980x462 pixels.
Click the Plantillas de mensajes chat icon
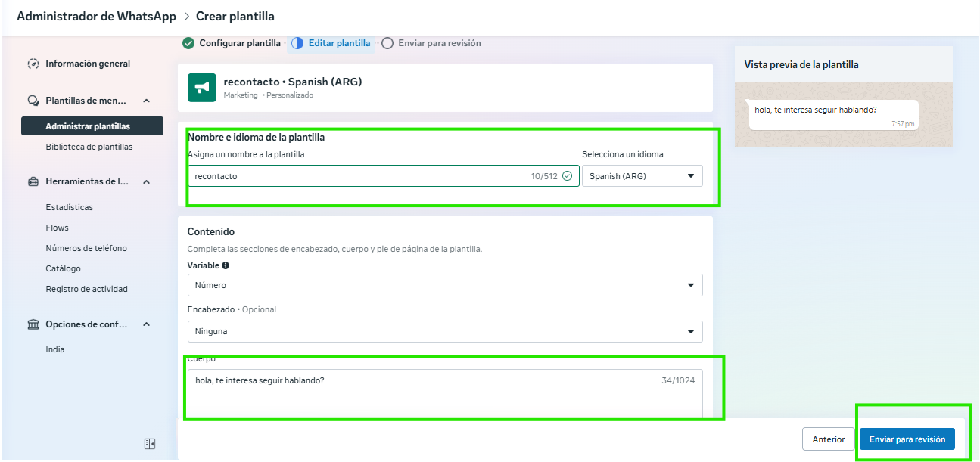click(33, 101)
